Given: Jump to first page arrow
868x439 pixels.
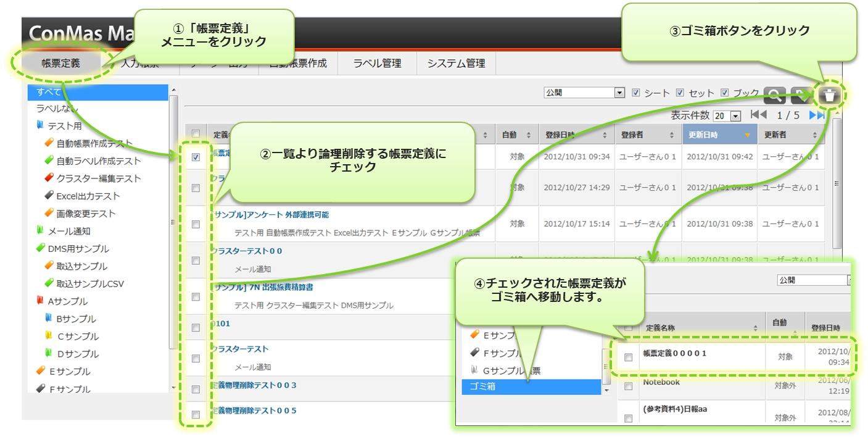Looking at the screenshot, I should coord(758,115).
